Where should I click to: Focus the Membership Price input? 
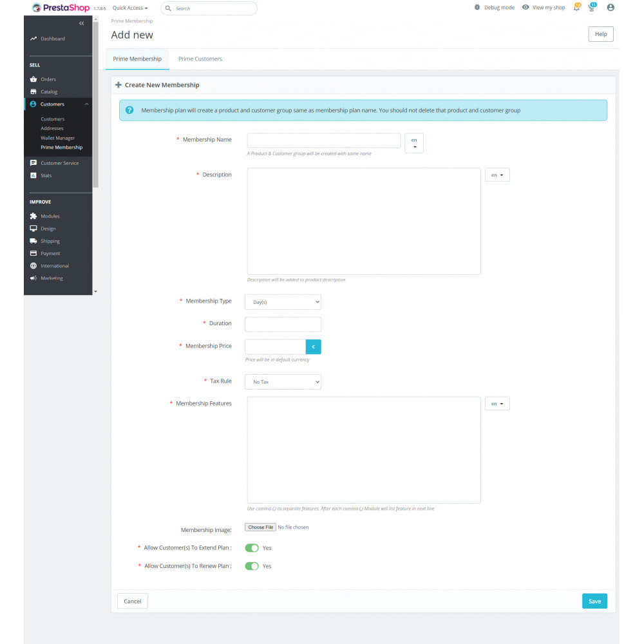click(x=275, y=346)
